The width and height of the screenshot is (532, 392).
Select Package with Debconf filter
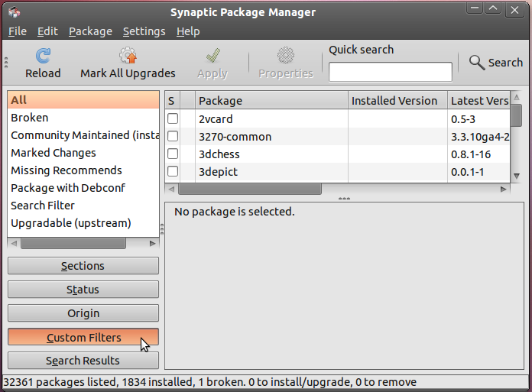click(x=83, y=188)
